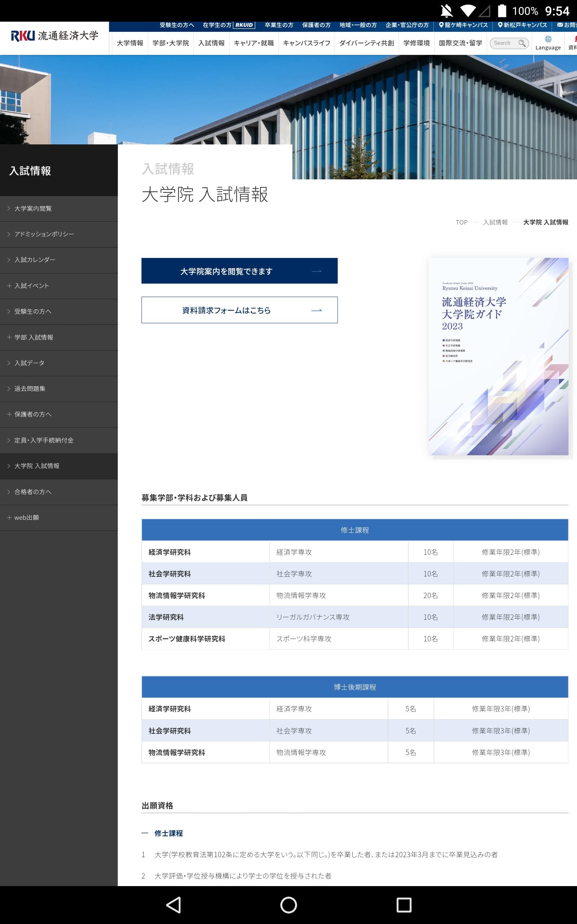Select 入試カレンダー in the sidebar
577x924 pixels.
[x=35, y=260]
